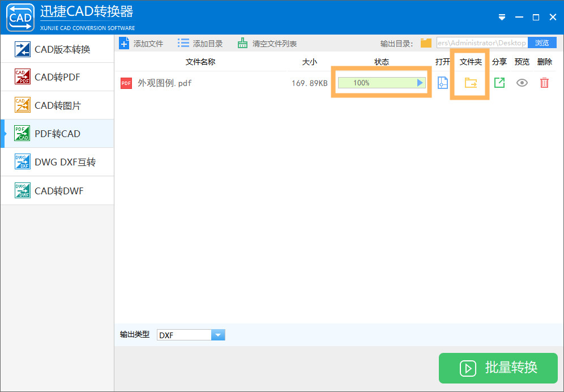Image resolution: width=564 pixels, height=392 pixels.
Task: Click the red PDF icon of 外观图例.pdf
Action: (126, 83)
